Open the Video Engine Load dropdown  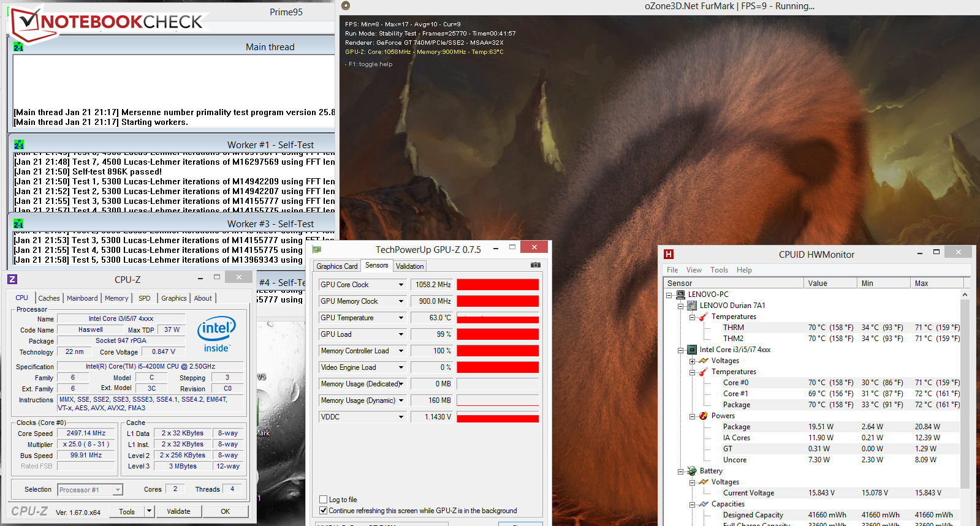pos(401,367)
